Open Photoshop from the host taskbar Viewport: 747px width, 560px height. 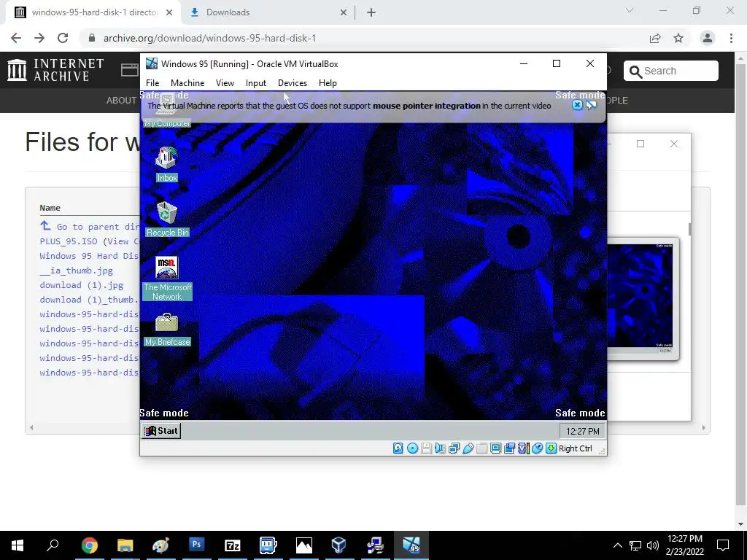pyautogui.click(x=196, y=545)
